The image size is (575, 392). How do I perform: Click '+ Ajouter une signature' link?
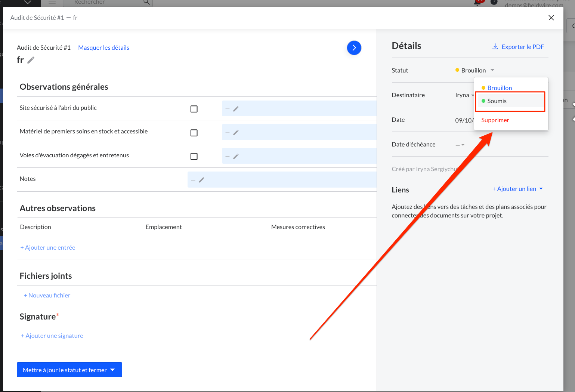[x=52, y=336]
